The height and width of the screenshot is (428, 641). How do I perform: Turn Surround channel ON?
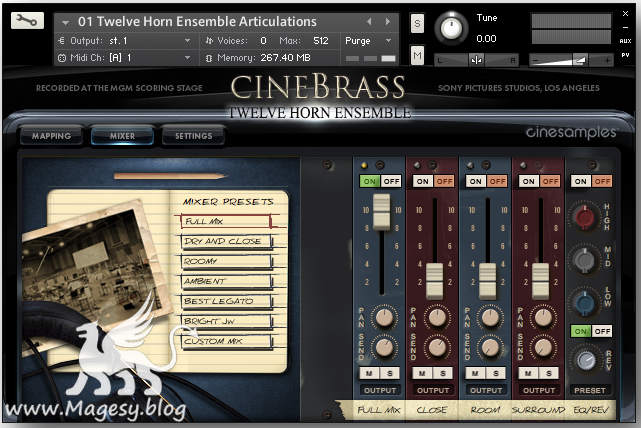tap(529, 181)
